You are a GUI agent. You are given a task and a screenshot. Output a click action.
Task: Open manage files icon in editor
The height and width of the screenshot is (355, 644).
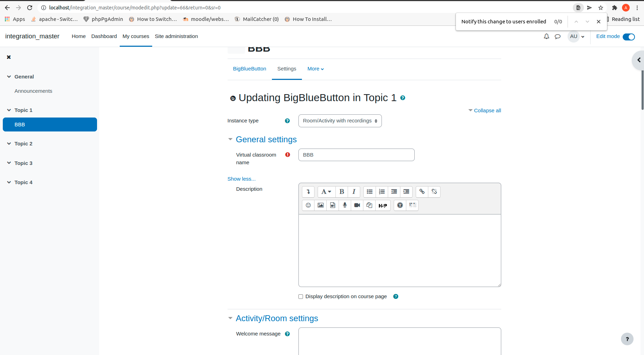tap(369, 205)
